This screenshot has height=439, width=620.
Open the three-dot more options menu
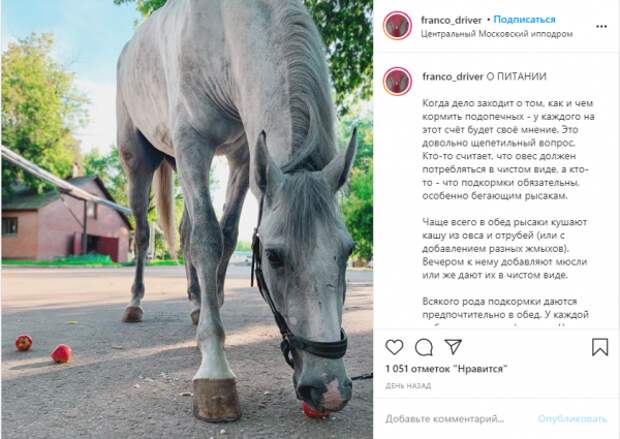pos(601,26)
